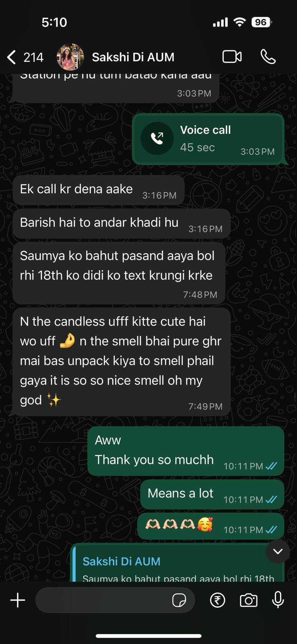Tap the candles smell message bubble
This screenshot has width=297, height=644.
[x=122, y=362]
